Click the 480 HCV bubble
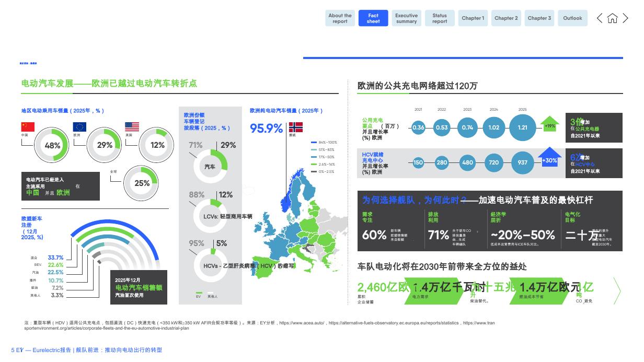 pyautogui.click(x=467, y=162)
